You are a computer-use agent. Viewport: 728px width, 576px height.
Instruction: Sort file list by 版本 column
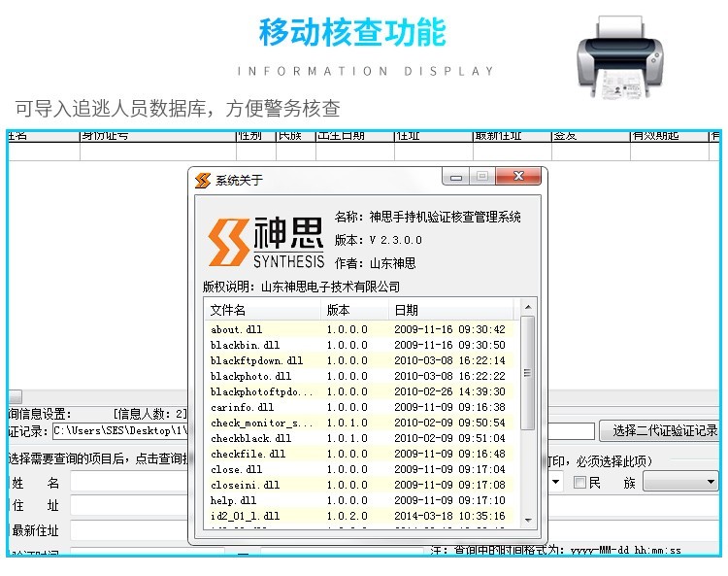pos(354,310)
